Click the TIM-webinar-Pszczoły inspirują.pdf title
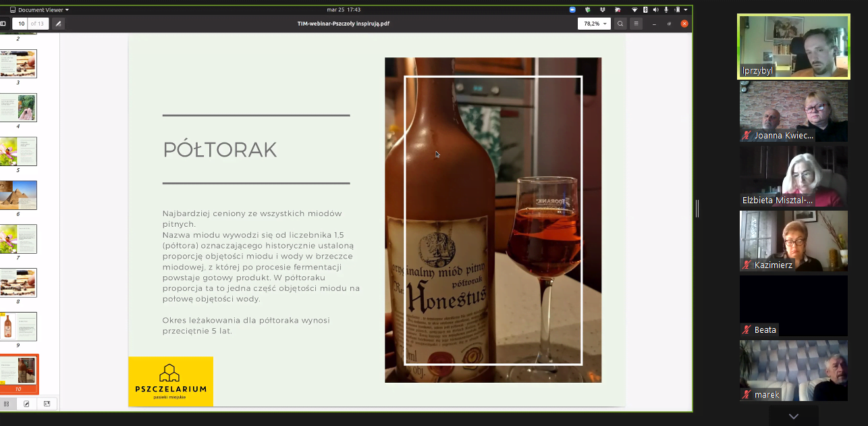The width and height of the screenshot is (868, 426). (x=344, y=24)
